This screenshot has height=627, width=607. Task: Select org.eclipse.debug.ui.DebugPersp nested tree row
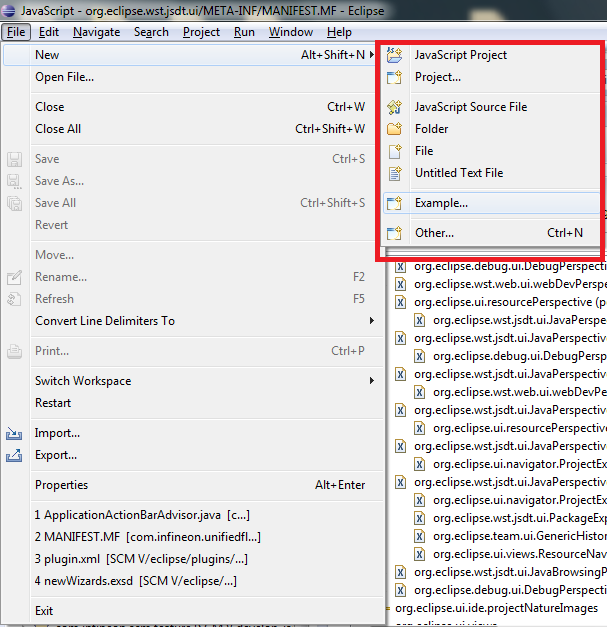click(x=510, y=356)
